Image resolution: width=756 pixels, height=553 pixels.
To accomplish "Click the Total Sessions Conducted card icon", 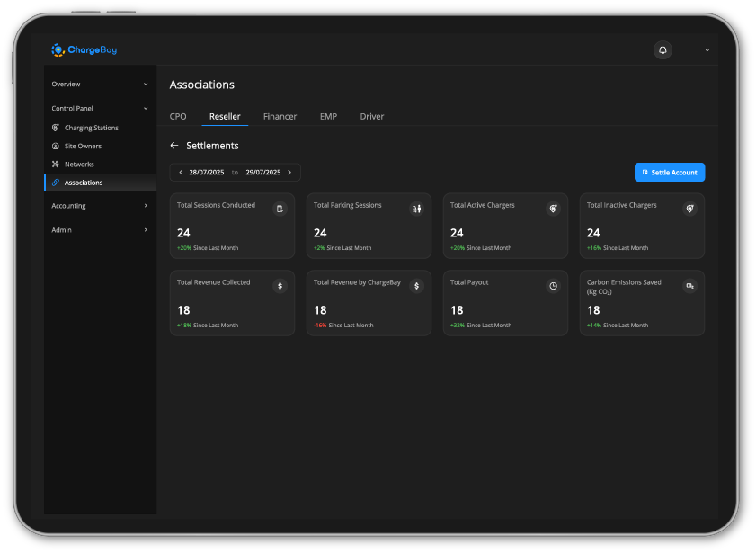I will pyautogui.click(x=280, y=209).
